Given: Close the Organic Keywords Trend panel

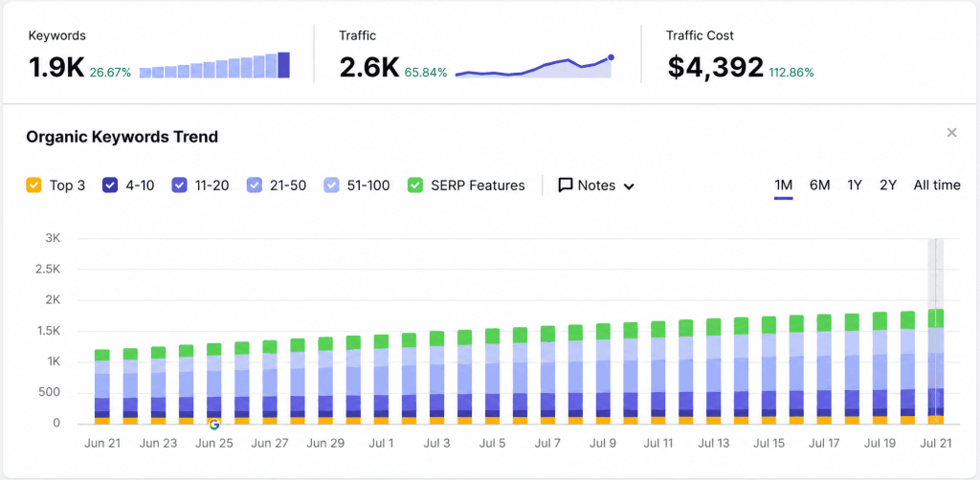Looking at the screenshot, I should [951, 132].
